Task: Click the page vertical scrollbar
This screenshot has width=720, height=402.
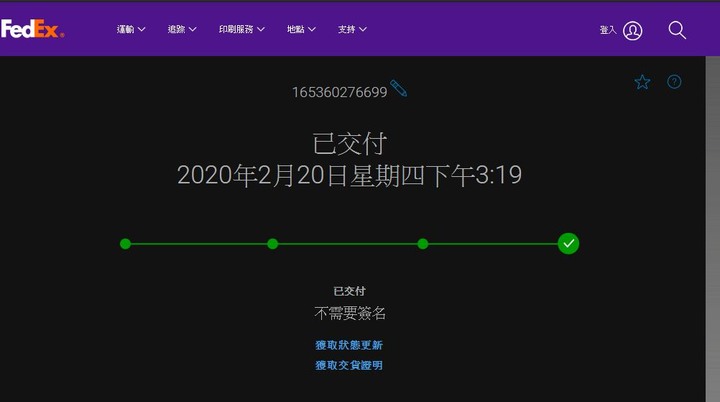Action: (x=713, y=229)
